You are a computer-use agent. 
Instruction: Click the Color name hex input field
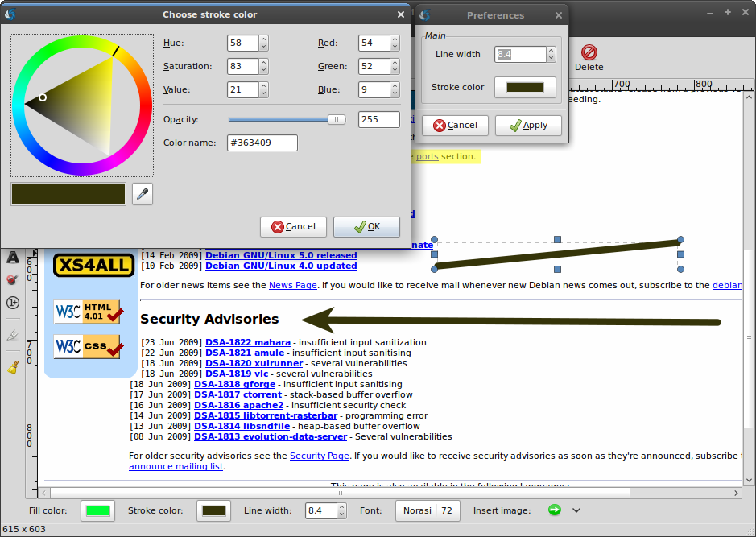point(262,143)
